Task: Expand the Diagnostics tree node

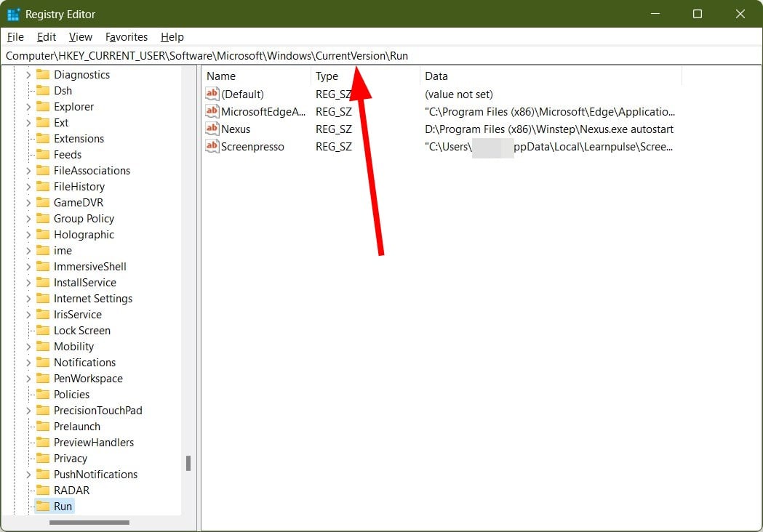Action: [28, 75]
